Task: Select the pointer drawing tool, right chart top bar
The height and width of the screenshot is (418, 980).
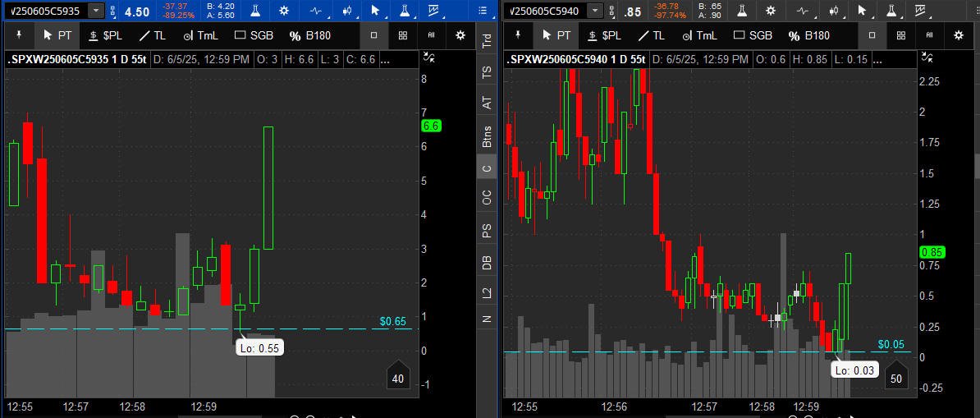Action: [x=862, y=11]
